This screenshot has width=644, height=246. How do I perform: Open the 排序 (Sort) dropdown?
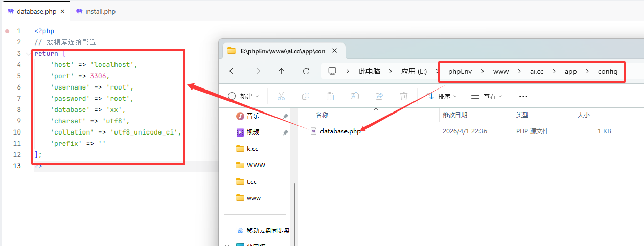[442, 96]
